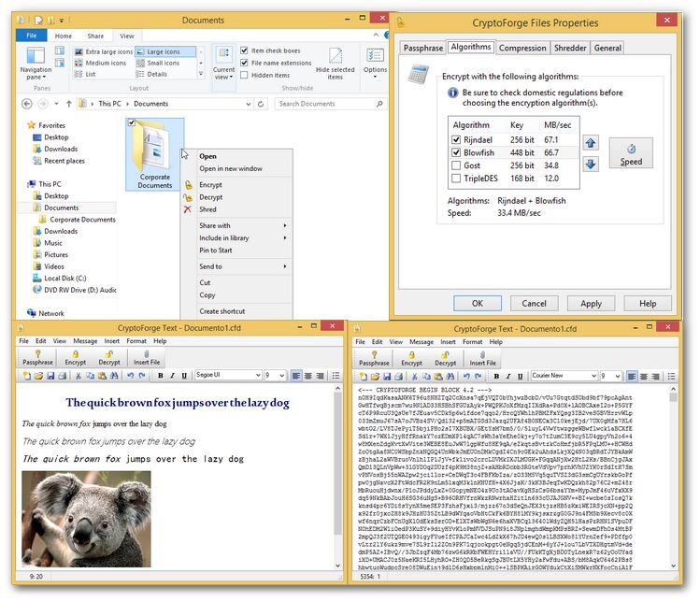The height and width of the screenshot is (602, 700).
Task: Enable TripleDES algorithm checkbox
Action: pos(456,179)
